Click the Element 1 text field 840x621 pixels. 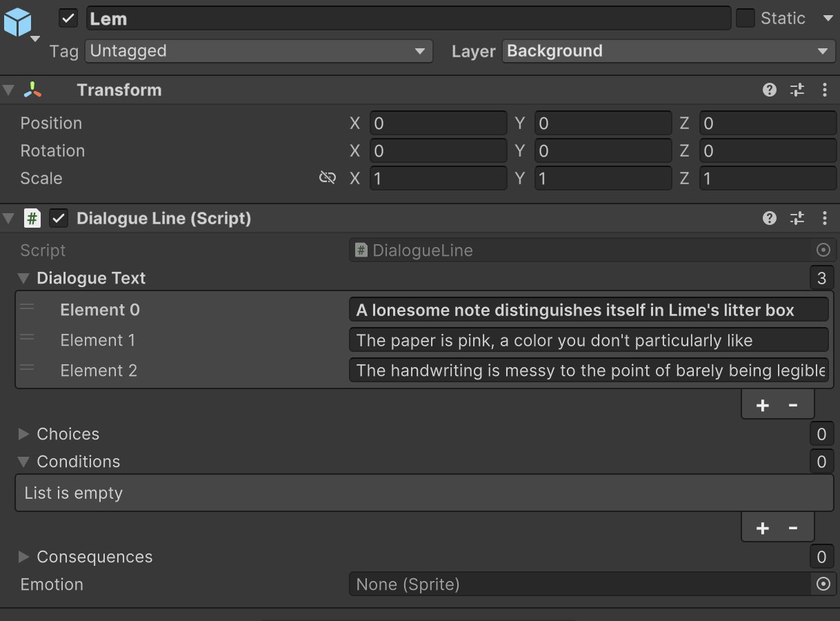(588, 340)
